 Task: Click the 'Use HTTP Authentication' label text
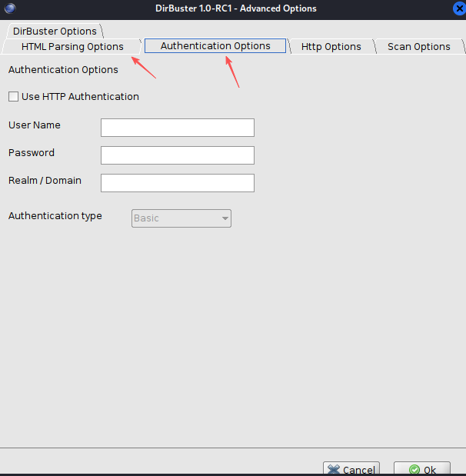pyautogui.click(x=80, y=97)
